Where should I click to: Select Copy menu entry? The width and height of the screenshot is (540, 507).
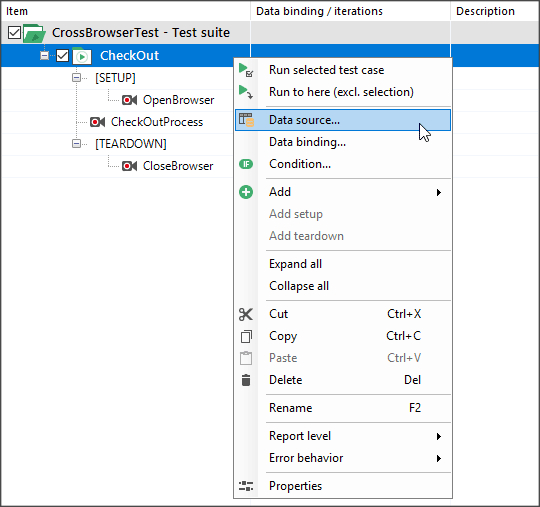[343, 336]
